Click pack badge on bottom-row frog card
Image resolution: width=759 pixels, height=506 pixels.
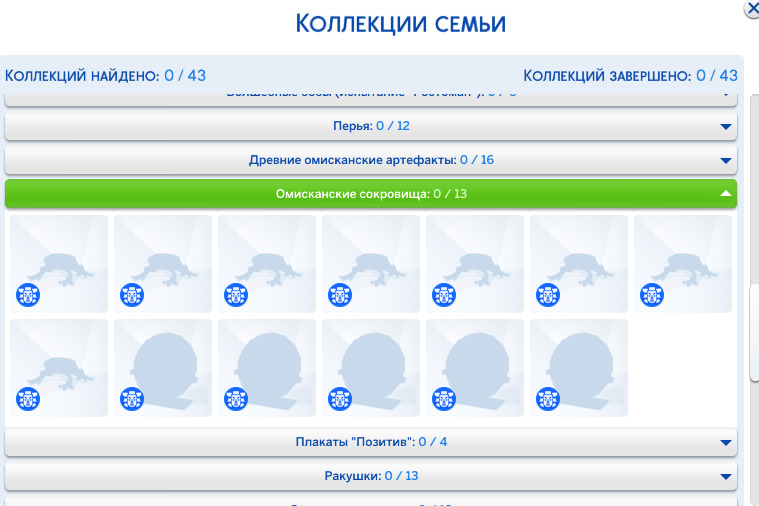pyautogui.click(x=28, y=399)
